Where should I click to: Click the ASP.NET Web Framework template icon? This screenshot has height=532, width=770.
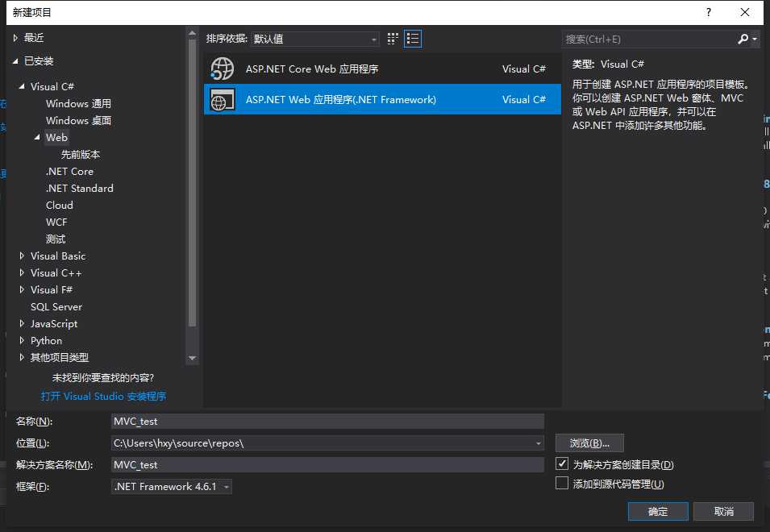222,100
